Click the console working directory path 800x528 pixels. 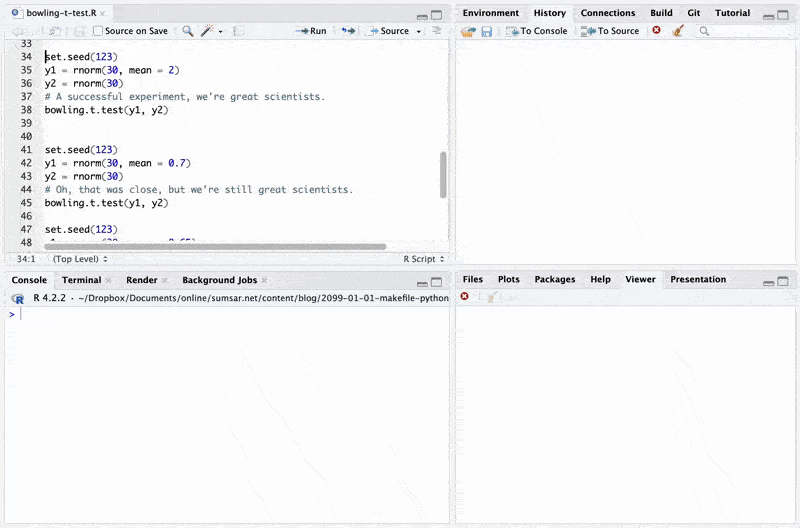coord(263,298)
